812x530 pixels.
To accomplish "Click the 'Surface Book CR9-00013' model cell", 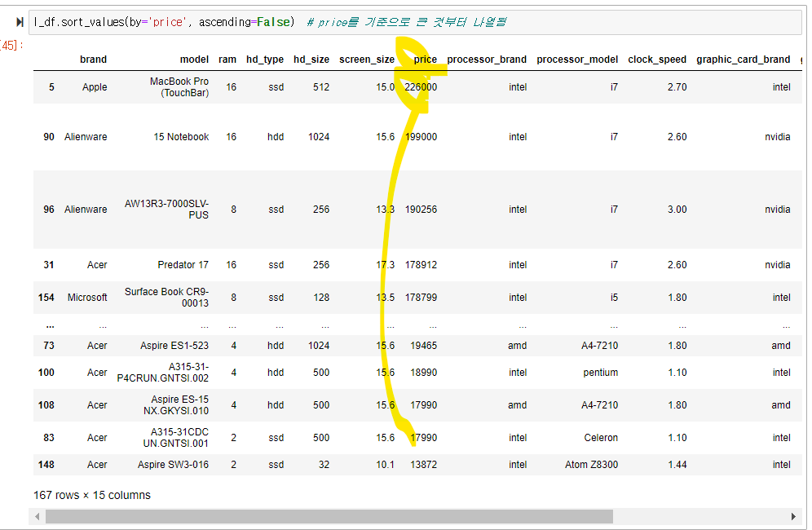I will (167, 298).
